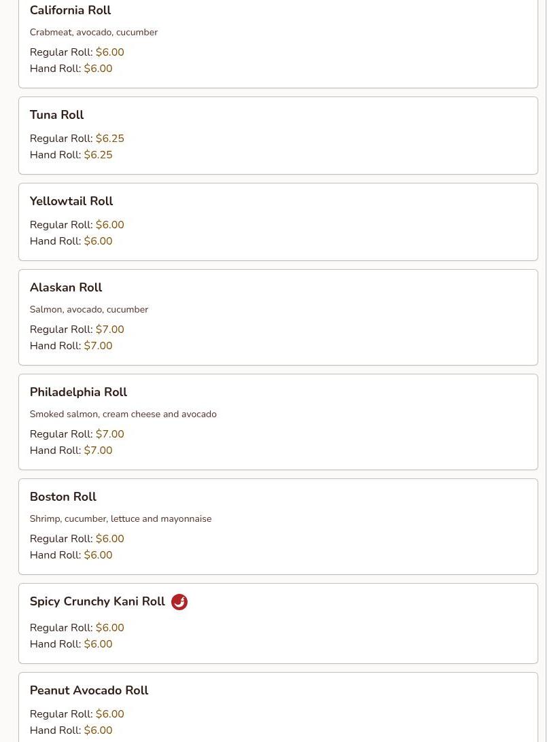Choose the Alaskan Roll title
Viewport: 560px width, 742px height.
coord(65,287)
